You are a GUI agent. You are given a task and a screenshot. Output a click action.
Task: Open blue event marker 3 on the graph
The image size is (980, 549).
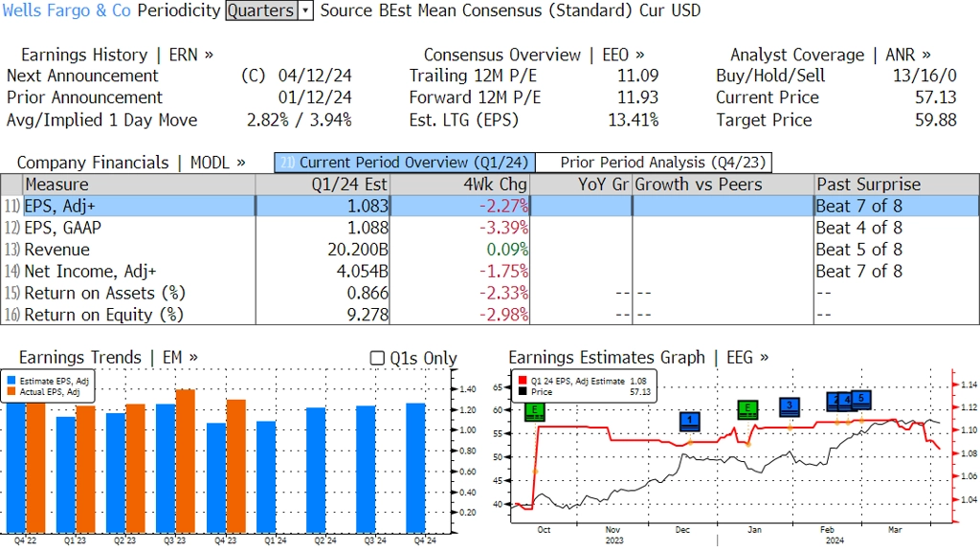[x=789, y=406]
